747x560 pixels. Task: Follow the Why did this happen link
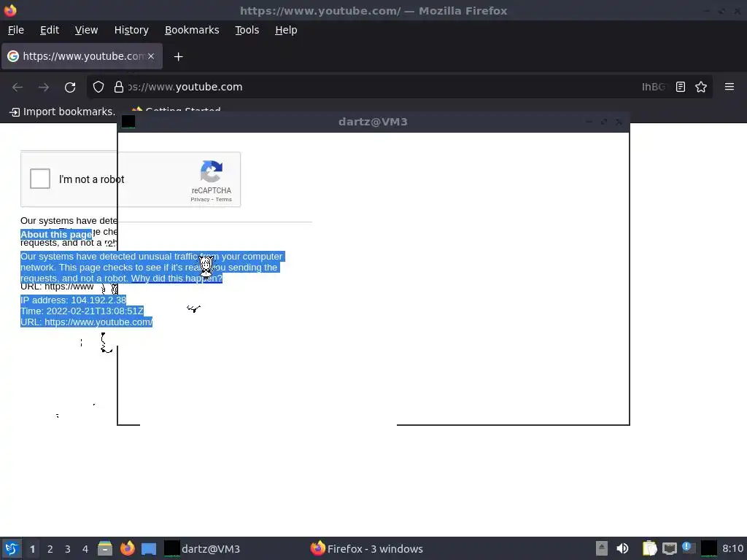(177, 279)
